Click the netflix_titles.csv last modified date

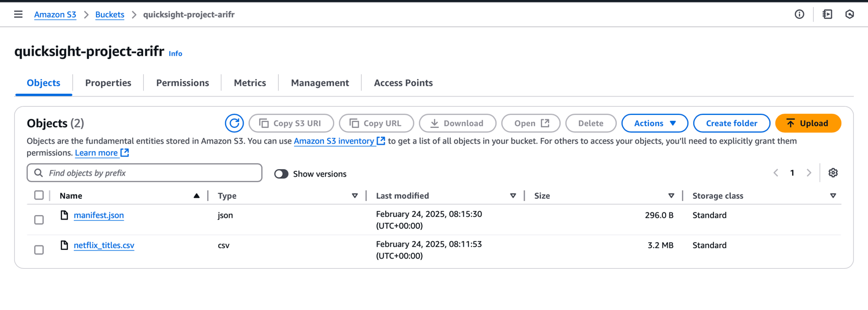click(x=429, y=250)
